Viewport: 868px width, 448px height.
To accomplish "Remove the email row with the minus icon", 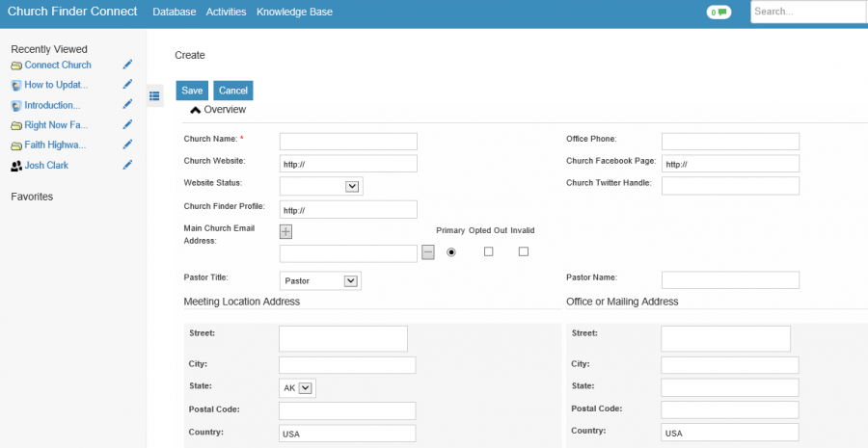I will point(428,252).
